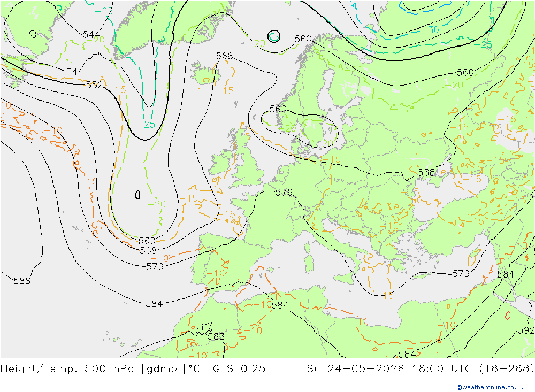The image size is (535, 392).
Task: Click the 588 label over Morocco
Action: point(216,336)
